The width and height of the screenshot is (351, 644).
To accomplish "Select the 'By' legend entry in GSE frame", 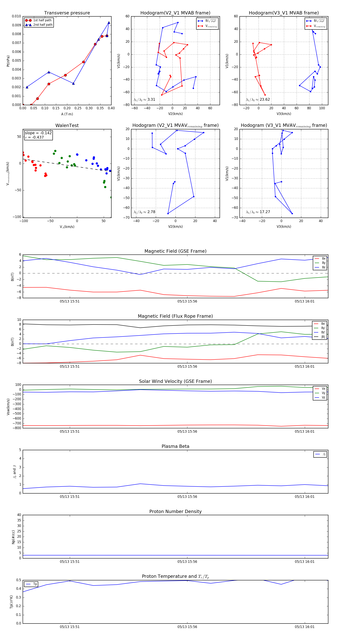I will pyautogui.click(x=320, y=263).
